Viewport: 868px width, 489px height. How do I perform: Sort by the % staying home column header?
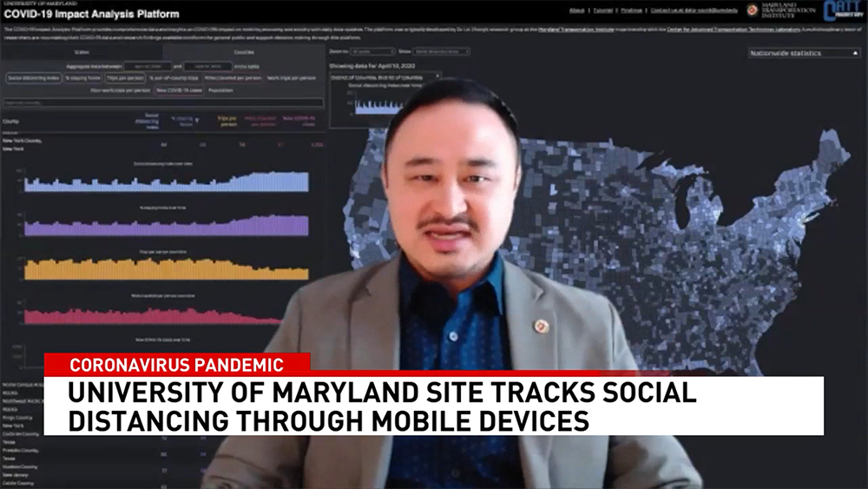click(x=181, y=122)
